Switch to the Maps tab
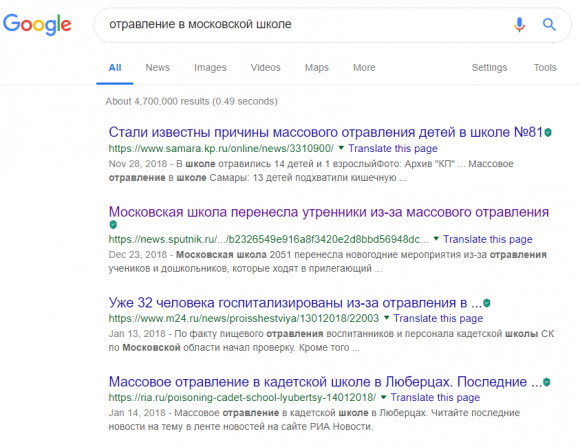The image size is (580, 445). click(317, 68)
